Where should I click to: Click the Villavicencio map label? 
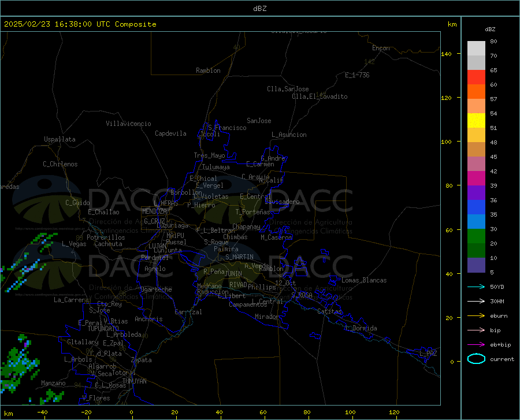click(x=128, y=124)
